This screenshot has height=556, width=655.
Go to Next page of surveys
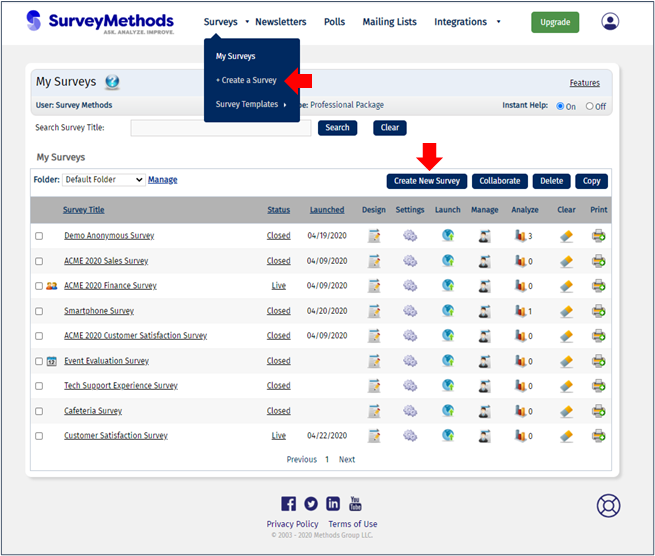[347, 460]
